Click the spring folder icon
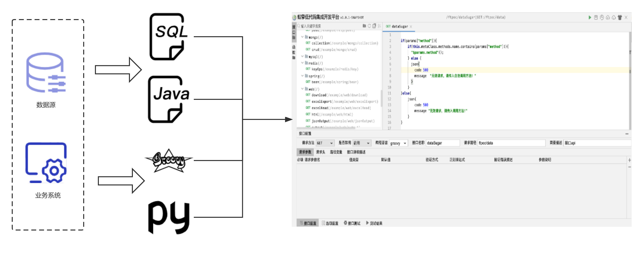644x254 pixels. click(x=306, y=76)
